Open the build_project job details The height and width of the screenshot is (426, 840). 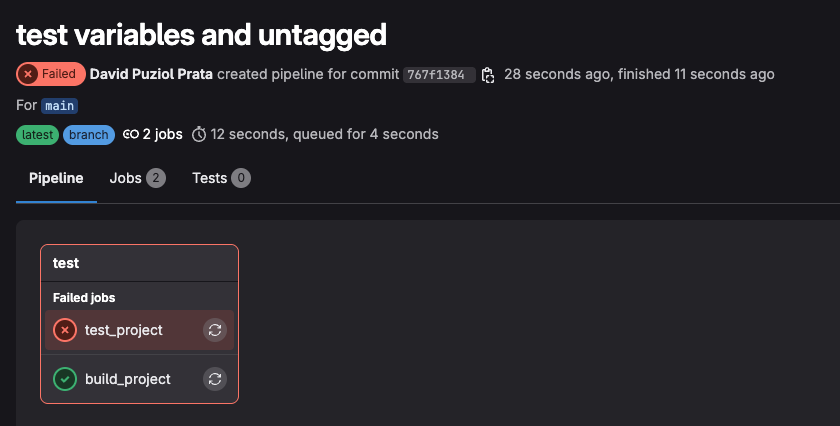(127, 379)
